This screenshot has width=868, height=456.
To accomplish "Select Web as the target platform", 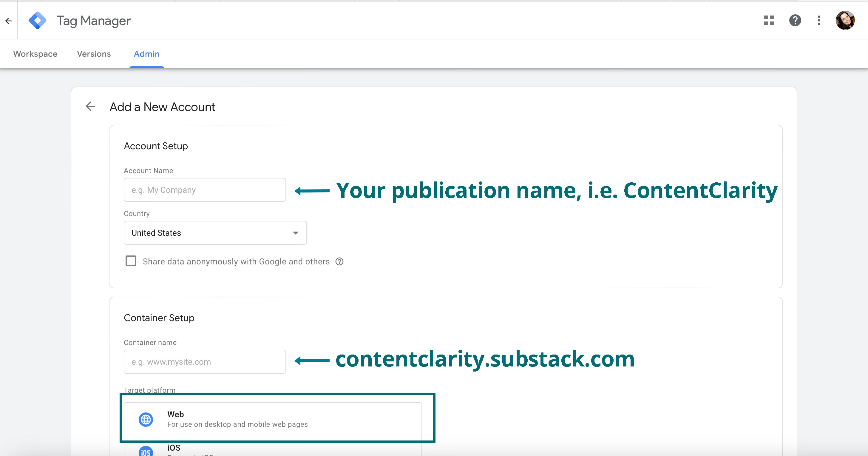I will (x=273, y=419).
